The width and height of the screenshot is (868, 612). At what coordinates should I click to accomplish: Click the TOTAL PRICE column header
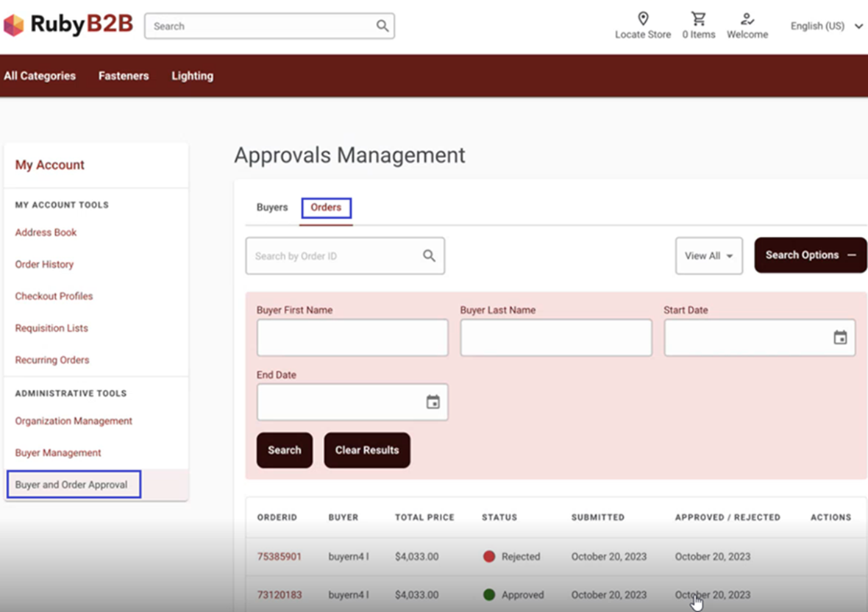tap(424, 517)
